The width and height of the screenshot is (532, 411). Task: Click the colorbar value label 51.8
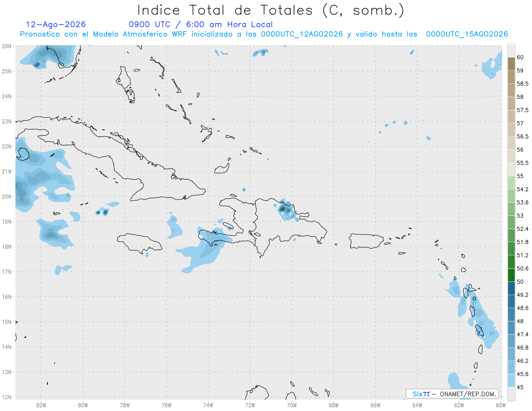tap(523, 242)
